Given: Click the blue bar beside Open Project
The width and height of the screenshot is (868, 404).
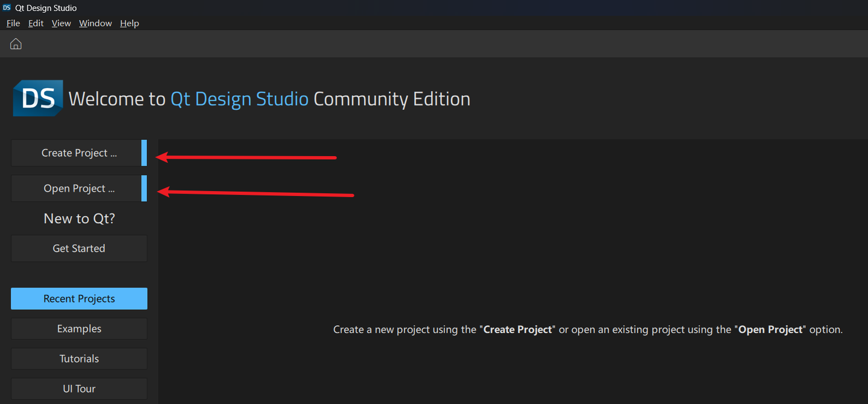Looking at the screenshot, I should coord(144,189).
